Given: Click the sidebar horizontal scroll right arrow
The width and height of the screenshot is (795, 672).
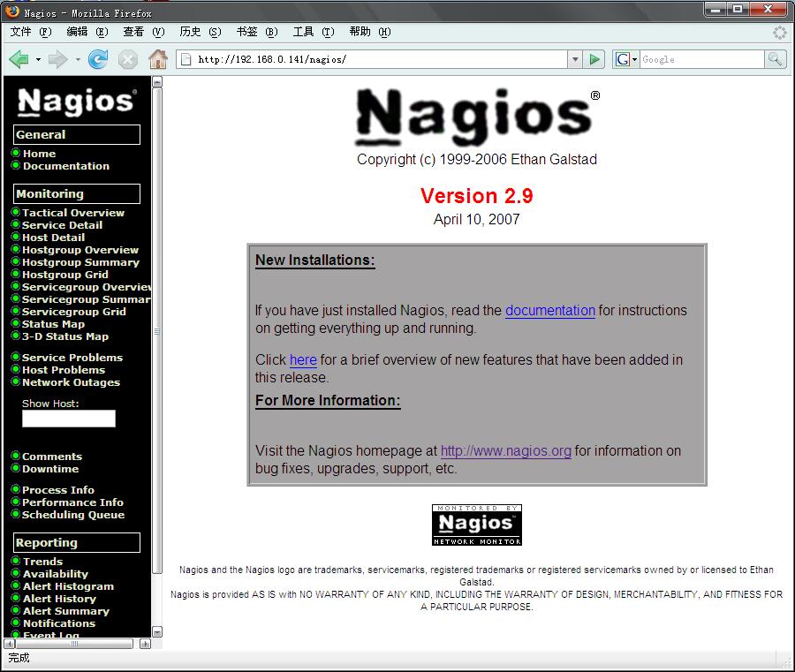Looking at the screenshot, I should 146,644.
